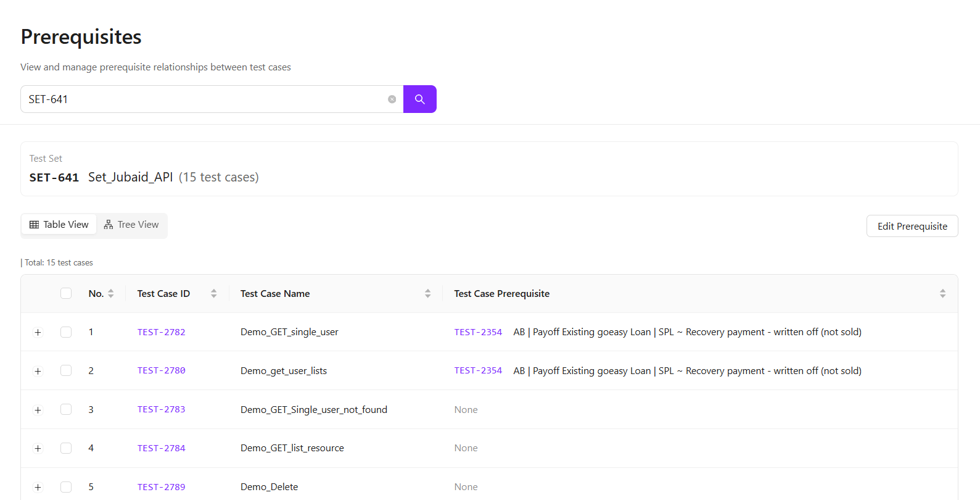The image size is (980, 500).
Task: Click the Edit Prerequisite button
Action: click(x=912, y=227)
